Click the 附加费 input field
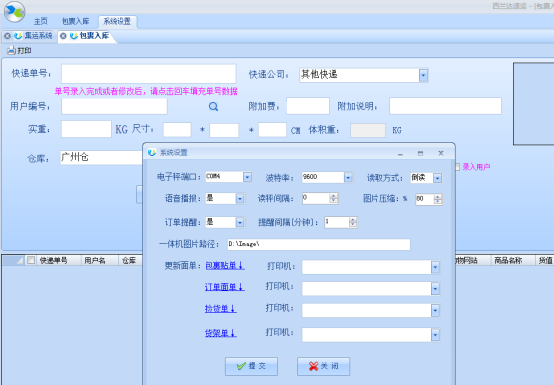Viewport: 554px width, 385px height. [308, 106]
